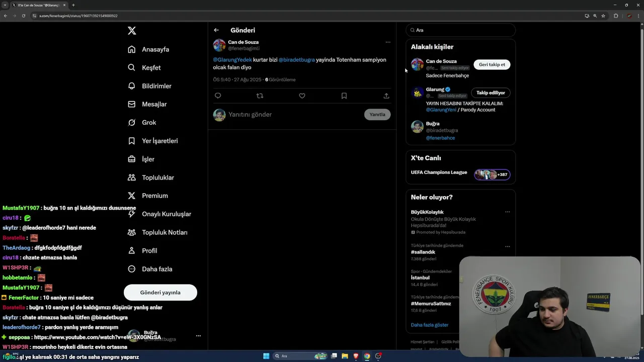Open Can de Souza author name in post
Image resolution: width=644 pixels, height=362 pixels.
pyautogui.click(x=244, y=42)
